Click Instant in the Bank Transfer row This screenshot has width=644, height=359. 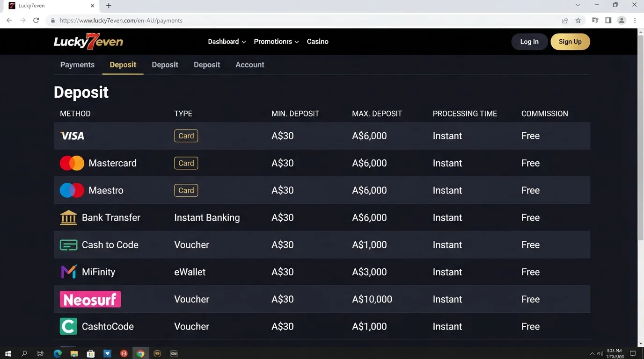click(447, 217)
